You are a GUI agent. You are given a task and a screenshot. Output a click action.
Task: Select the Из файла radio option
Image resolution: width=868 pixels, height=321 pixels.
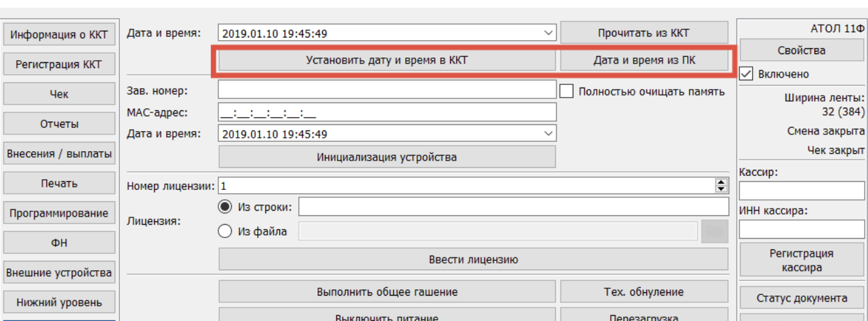click(225, 231)
